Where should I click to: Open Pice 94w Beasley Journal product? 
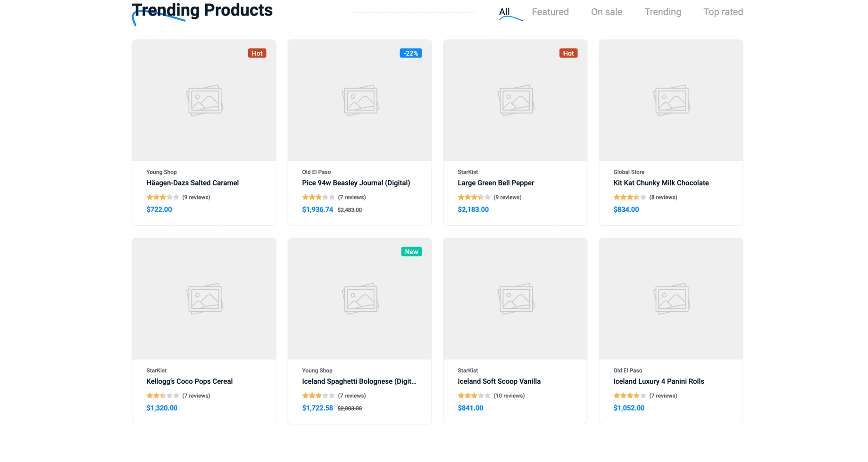[x=356, y=183]
